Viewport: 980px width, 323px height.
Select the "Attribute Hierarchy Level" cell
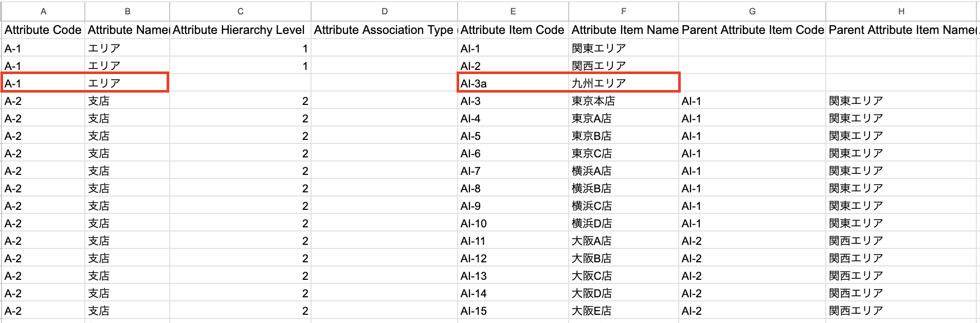(239, 30)
